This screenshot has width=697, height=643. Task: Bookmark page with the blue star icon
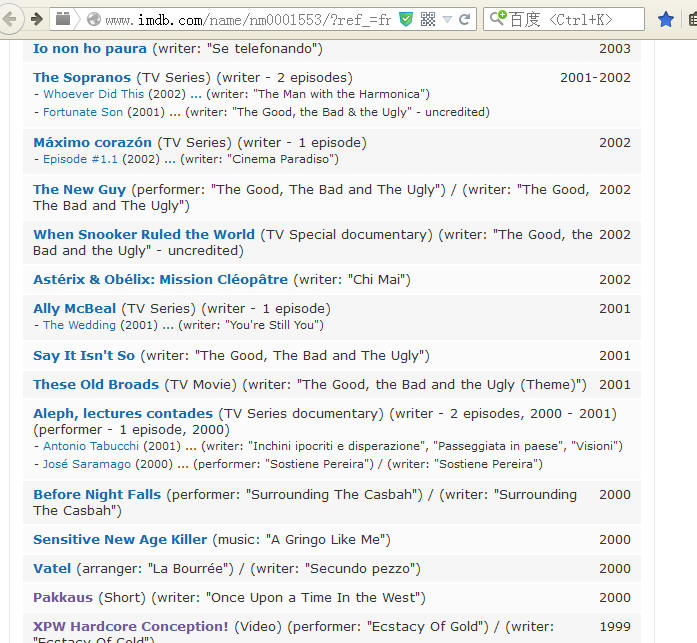tap(665, 20)
